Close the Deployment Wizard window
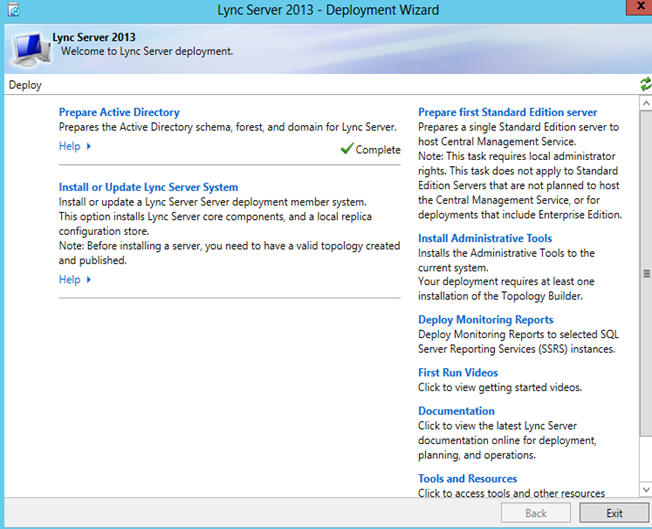Screen dimensions: 652x529 (640, 7)
